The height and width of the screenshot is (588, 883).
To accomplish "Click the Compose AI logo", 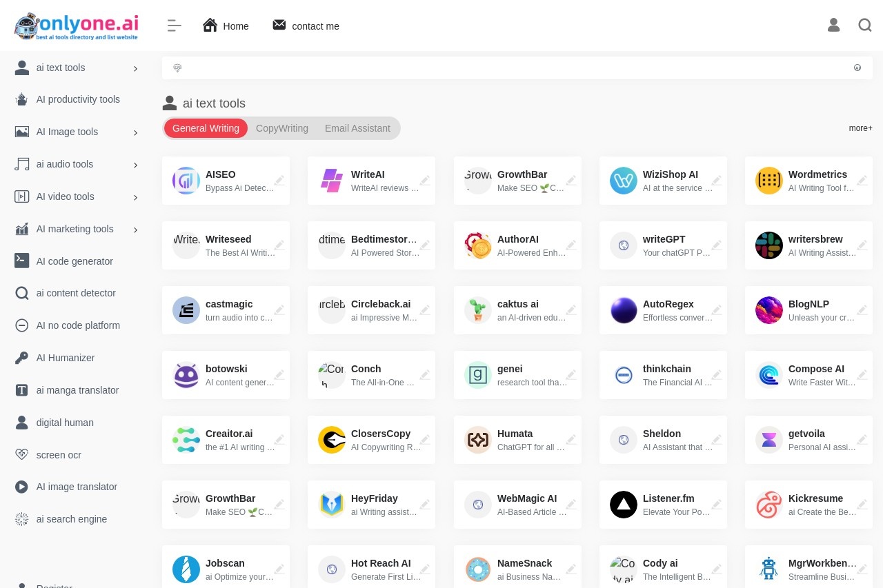I will coord(769,375).
